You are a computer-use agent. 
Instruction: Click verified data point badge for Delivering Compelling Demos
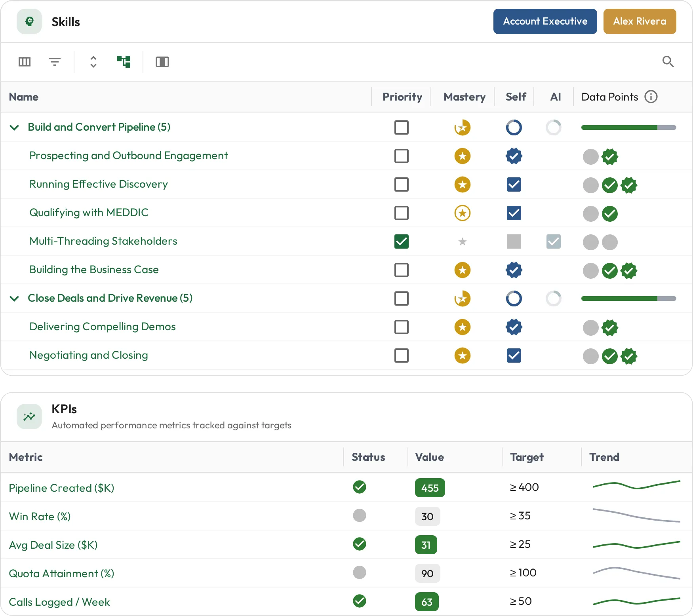610,328
